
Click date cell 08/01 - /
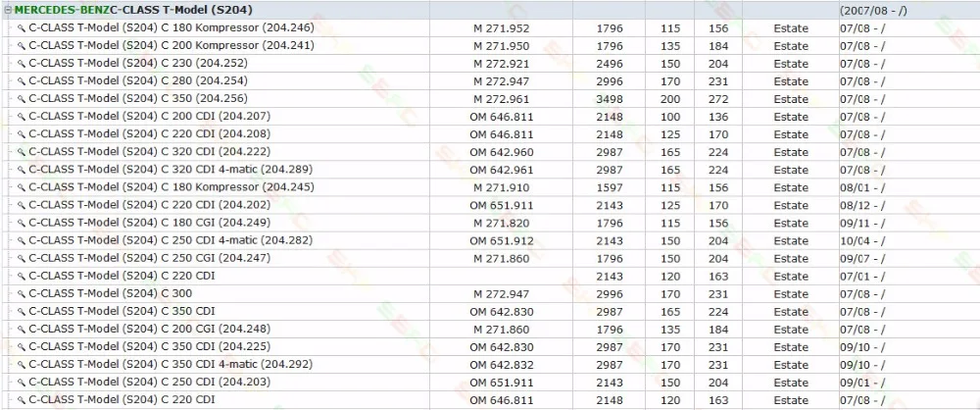(x=862, y=187)
